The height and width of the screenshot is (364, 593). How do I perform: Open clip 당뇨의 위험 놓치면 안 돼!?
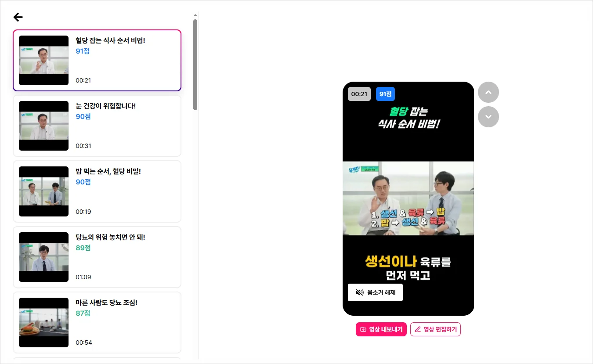pyautogui.click(x=97, y=257)
